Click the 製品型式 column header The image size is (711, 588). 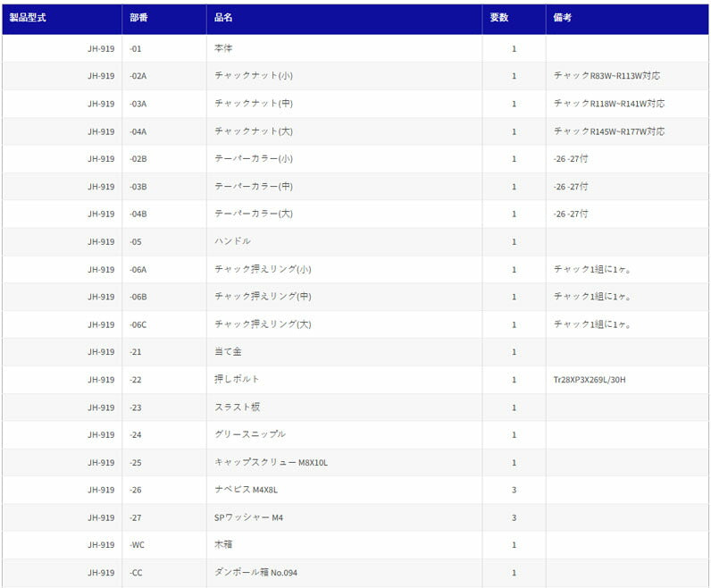(63, 18)
